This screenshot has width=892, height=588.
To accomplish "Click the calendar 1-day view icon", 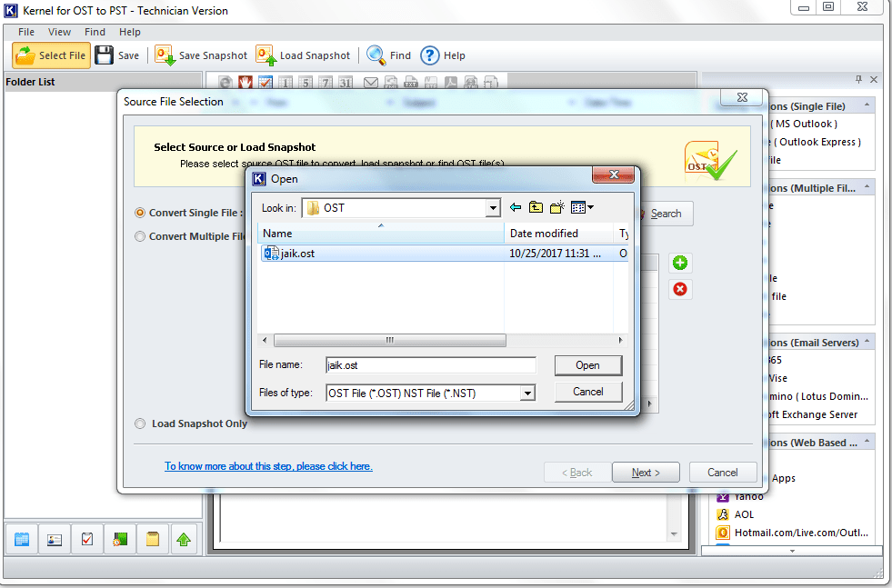I will (286, 83).
